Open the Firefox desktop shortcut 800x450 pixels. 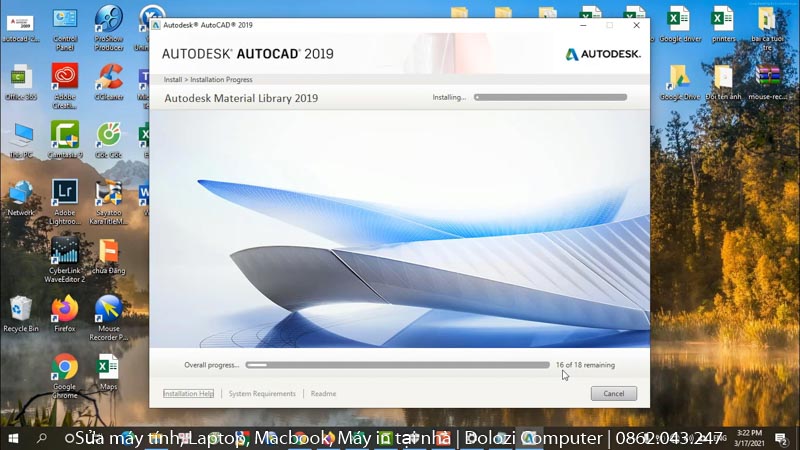point(64,308)
